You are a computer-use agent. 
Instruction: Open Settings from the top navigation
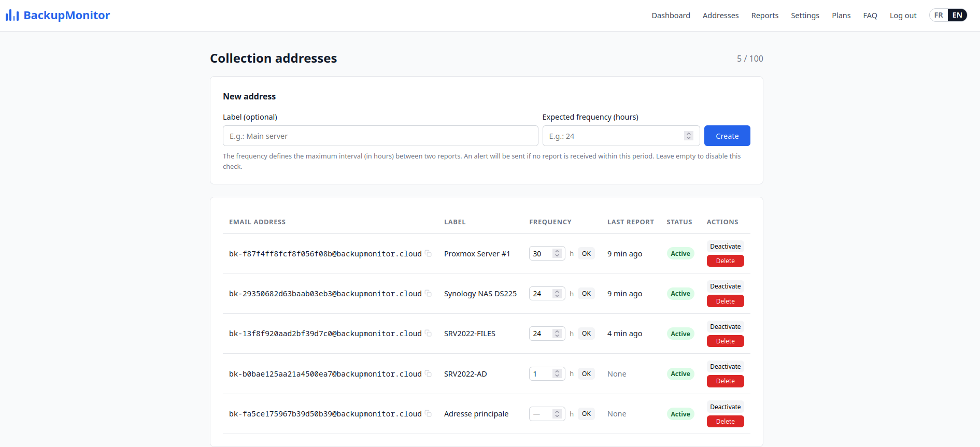click(x=805, y=16)
